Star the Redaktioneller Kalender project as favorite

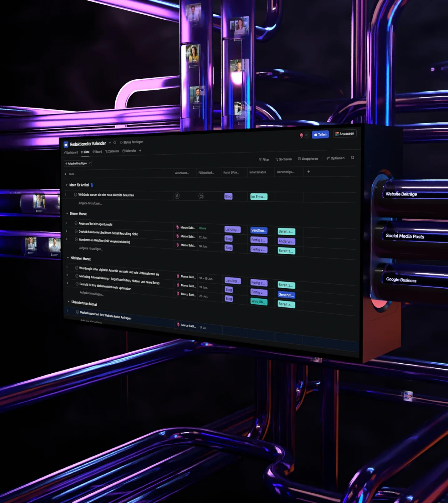point(115,142)
